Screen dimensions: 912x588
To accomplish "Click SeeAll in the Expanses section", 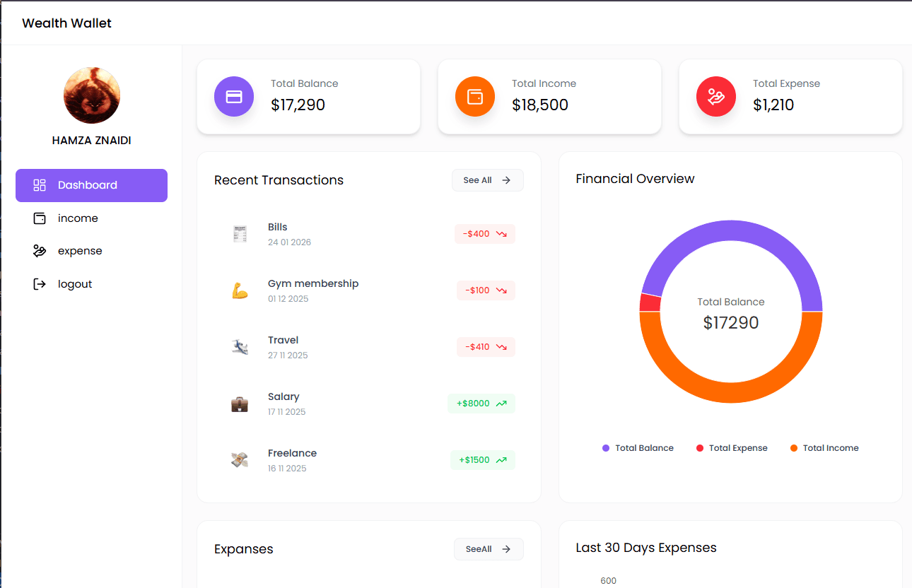I will coord(489,549).
